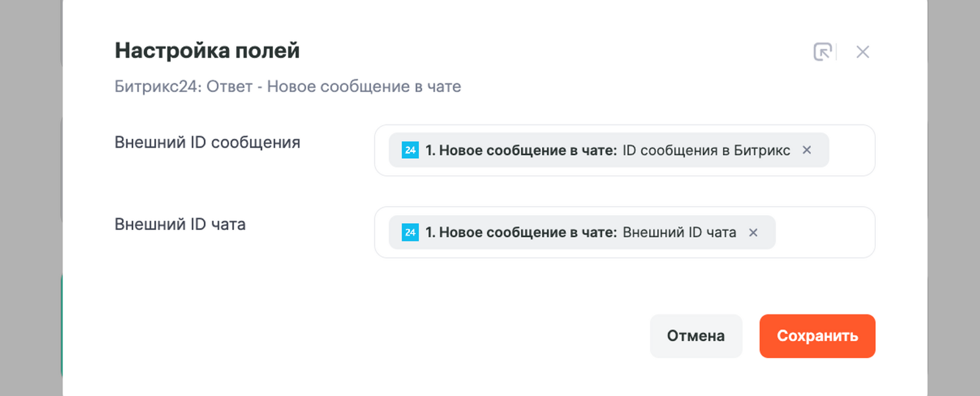Click empty space in the Внешний ID сообщения field
Image resolution: width=980 pixels, height=396 pixels.
pos(851,150)
